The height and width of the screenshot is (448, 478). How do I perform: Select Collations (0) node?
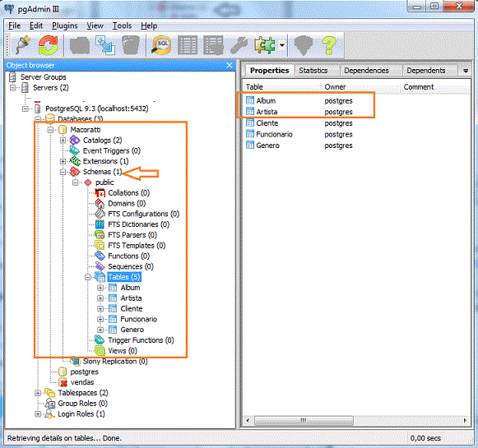[128, 193]
